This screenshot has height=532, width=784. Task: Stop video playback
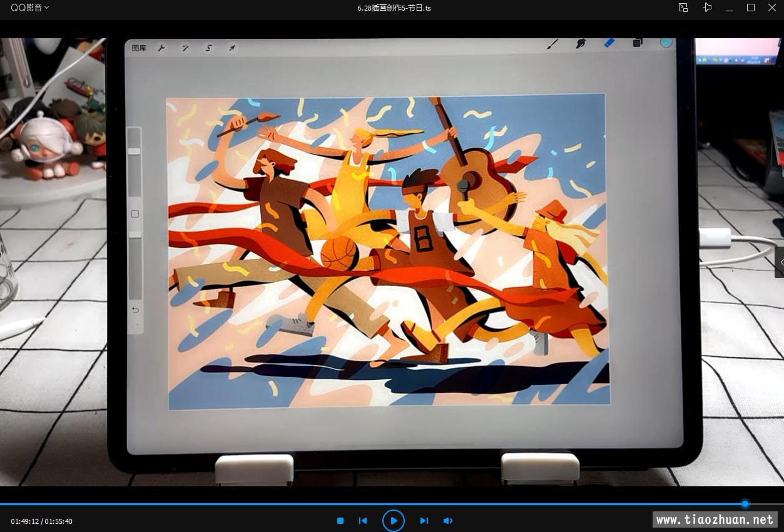(340, 521)
